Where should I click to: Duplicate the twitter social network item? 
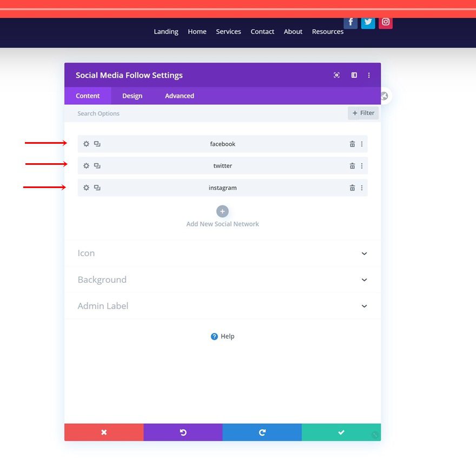click(97, 165)
